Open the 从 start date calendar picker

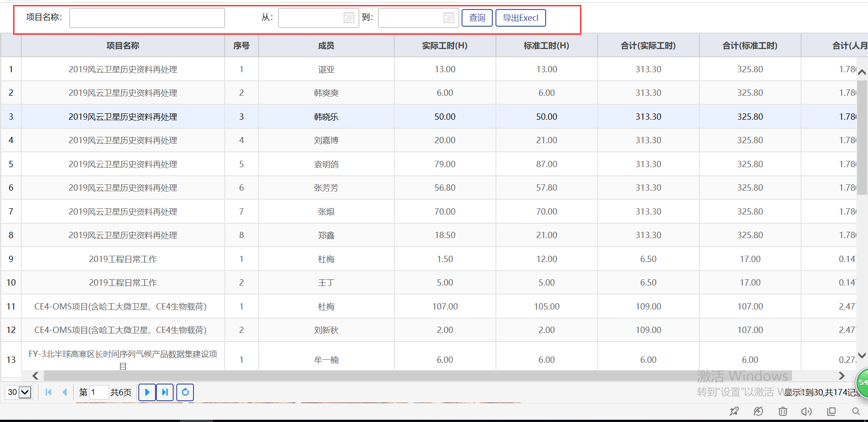(x=349, y=18)
